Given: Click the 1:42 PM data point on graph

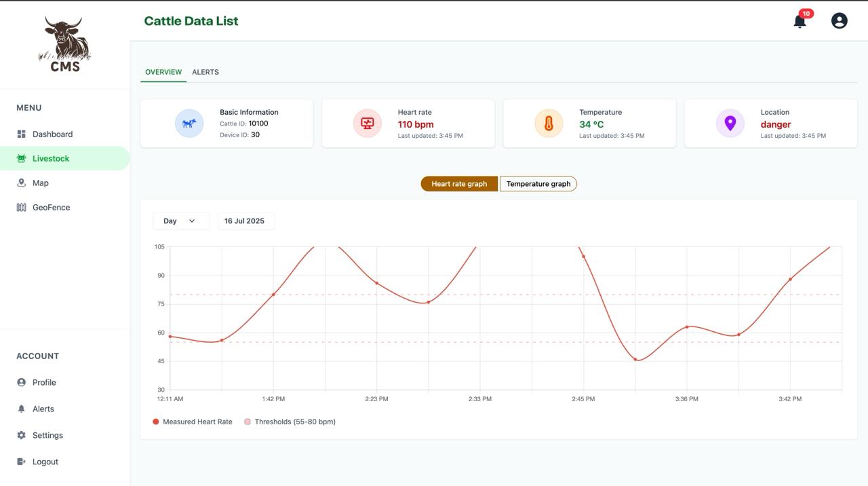Looking at the screenshot, I should pos(273,295).
